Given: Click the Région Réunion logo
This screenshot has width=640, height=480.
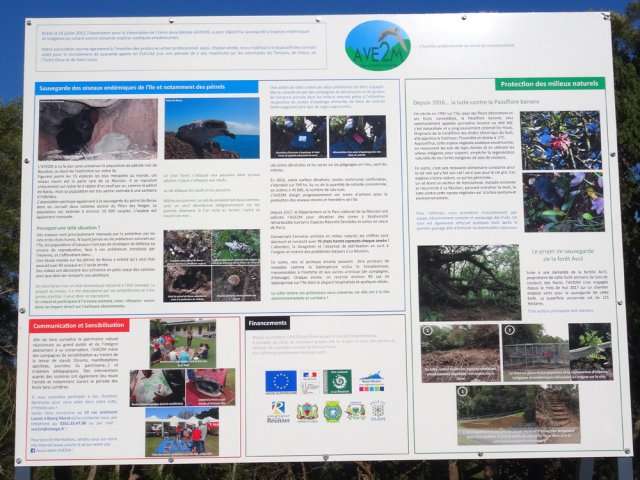Looking at the screenshot, I should pyautogui.click(x=279, y=410).
